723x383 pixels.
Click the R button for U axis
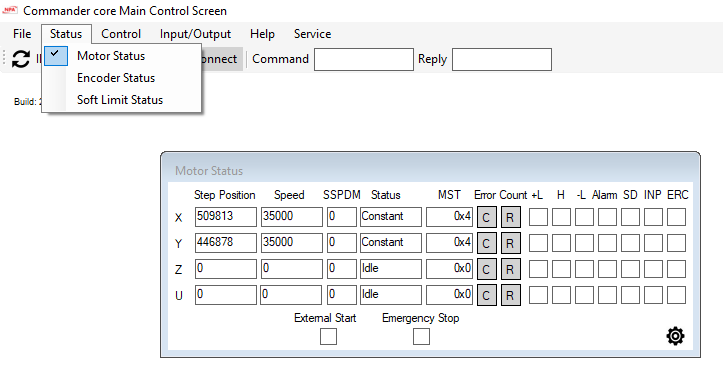click(x=510, y=295)
